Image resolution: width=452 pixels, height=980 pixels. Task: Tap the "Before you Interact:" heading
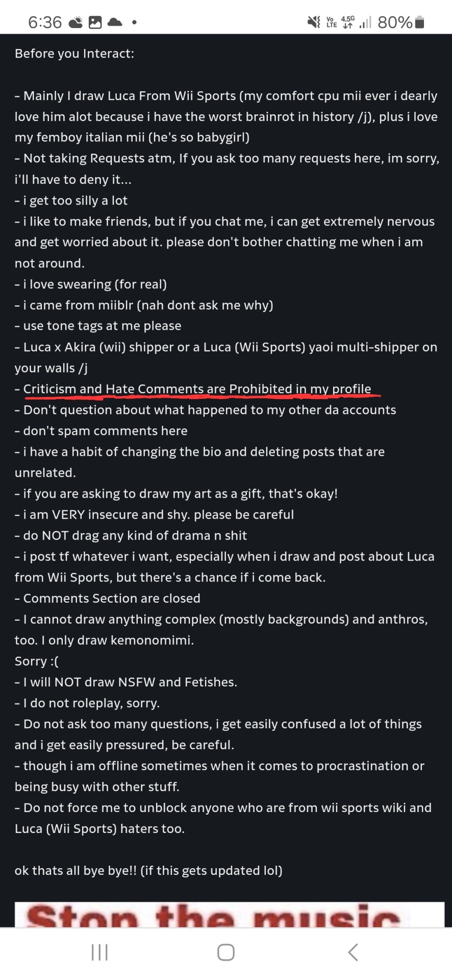(x=74, y=54)
